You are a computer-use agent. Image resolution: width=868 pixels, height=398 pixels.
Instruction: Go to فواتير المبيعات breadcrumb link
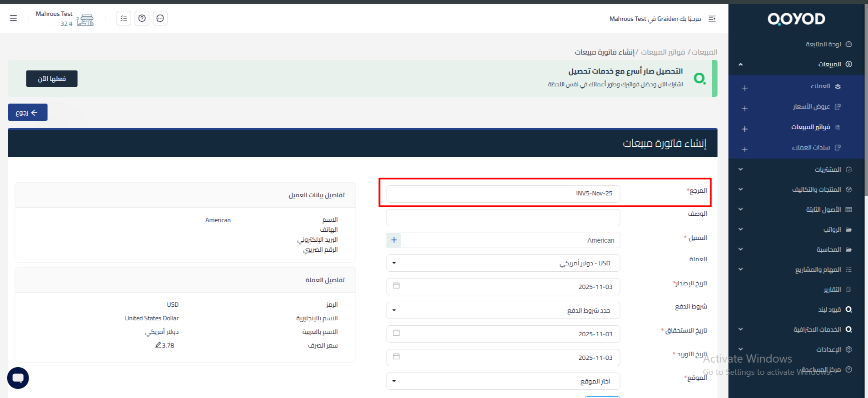click(x=663, y=52)
